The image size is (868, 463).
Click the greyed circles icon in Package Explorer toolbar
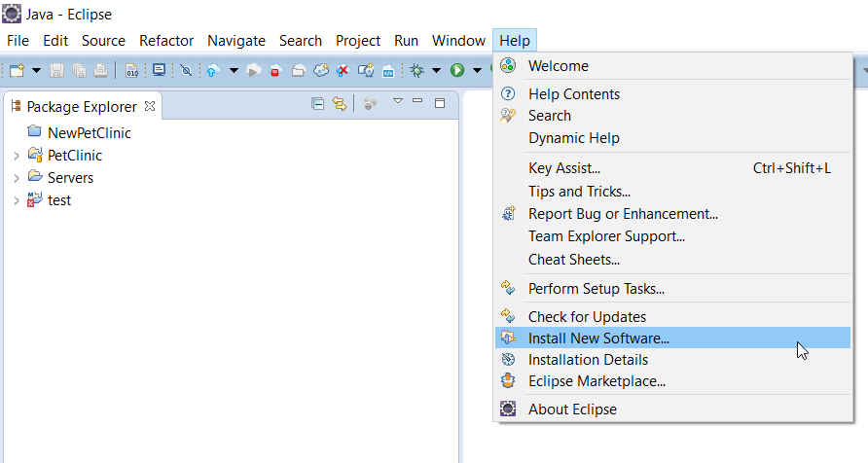coord(370,103)
